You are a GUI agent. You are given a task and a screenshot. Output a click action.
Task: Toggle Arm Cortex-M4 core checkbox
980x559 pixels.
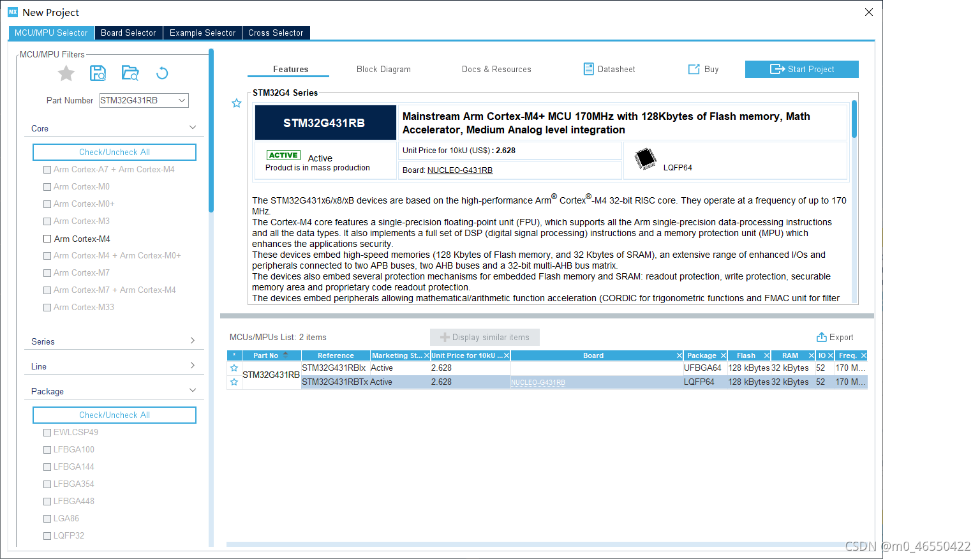[47, 239]
